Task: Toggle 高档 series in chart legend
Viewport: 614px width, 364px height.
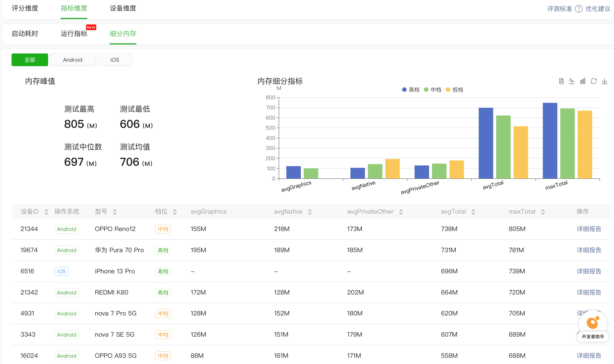Action: (x=411, y=90)
